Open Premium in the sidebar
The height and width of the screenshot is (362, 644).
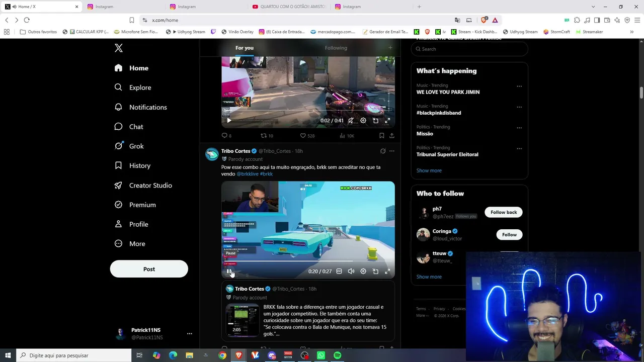[135, 205]
